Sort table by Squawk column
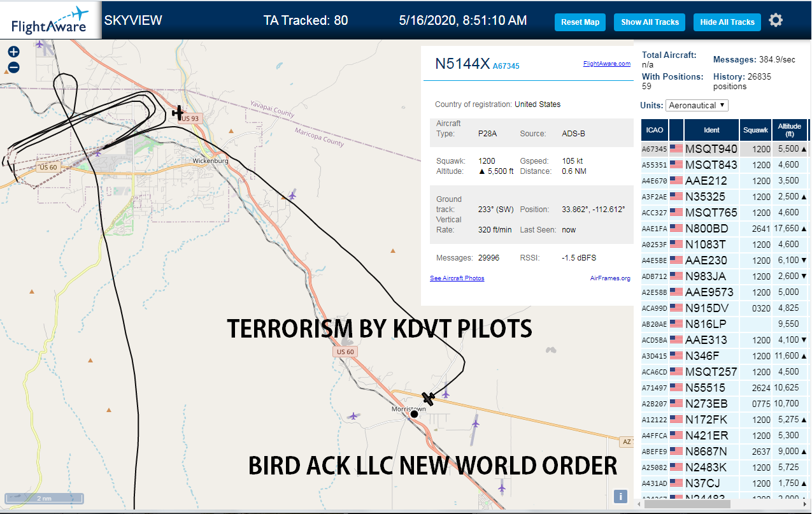Image resolution: width=812 pixels, height=514 pixels. [x=755, y=130]
